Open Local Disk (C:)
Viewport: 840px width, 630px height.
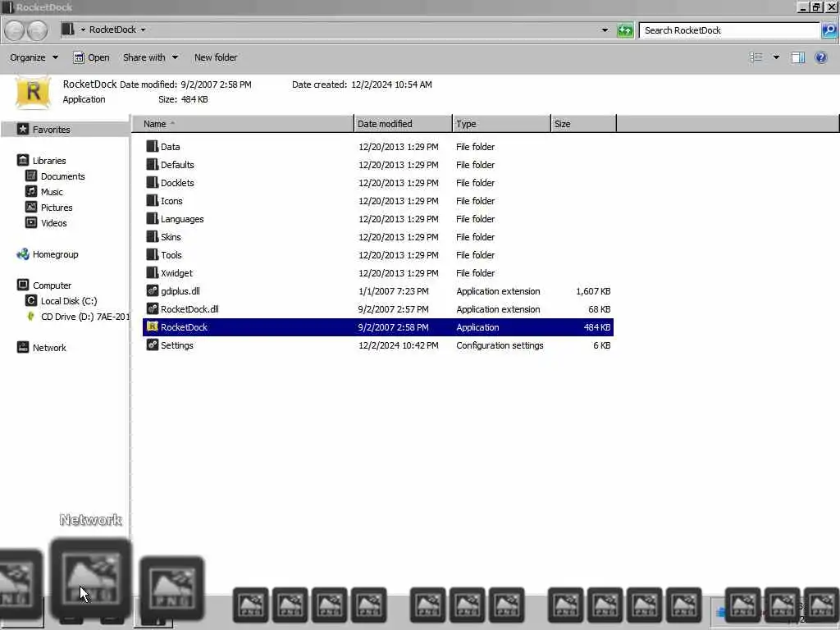pyautogui.click(x=69, y=301)
